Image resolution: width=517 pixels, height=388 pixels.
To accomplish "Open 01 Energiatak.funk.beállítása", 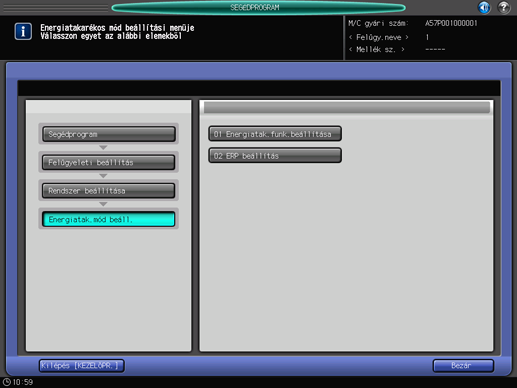I will pyautogui.click(x=275, y=134).
